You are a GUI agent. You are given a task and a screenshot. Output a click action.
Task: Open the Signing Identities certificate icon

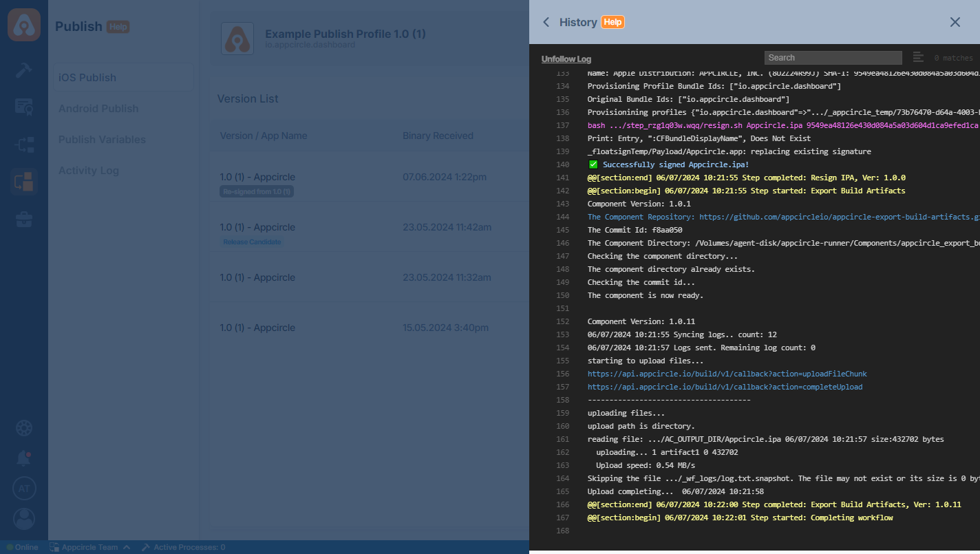coord(24,107)
